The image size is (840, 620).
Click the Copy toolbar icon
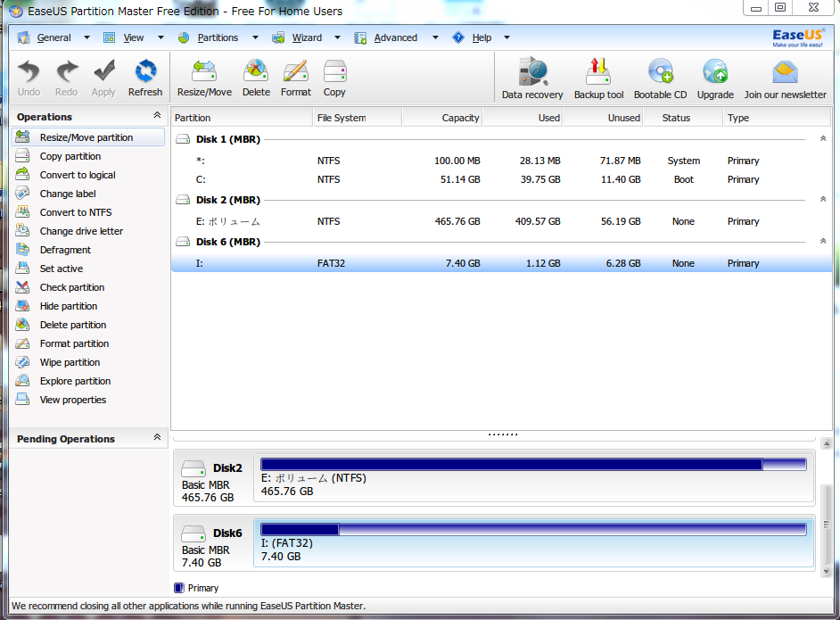tap(334, 78)
